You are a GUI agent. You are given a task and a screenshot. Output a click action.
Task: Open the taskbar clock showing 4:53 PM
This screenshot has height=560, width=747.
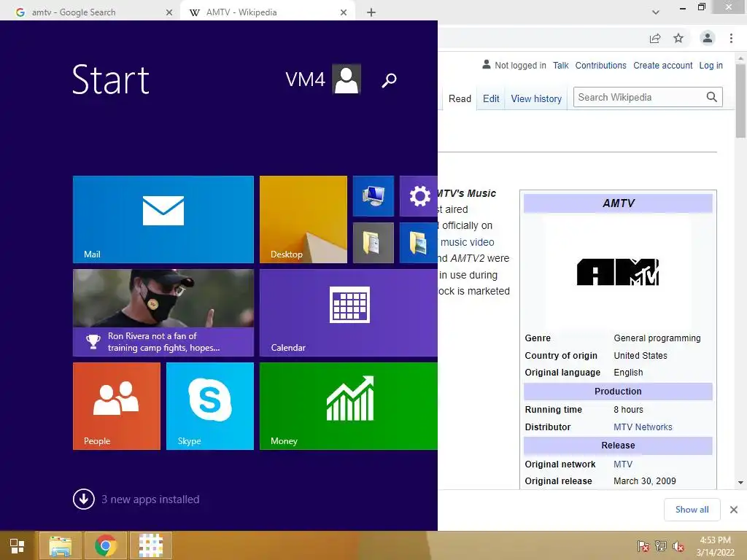(715, 546)
